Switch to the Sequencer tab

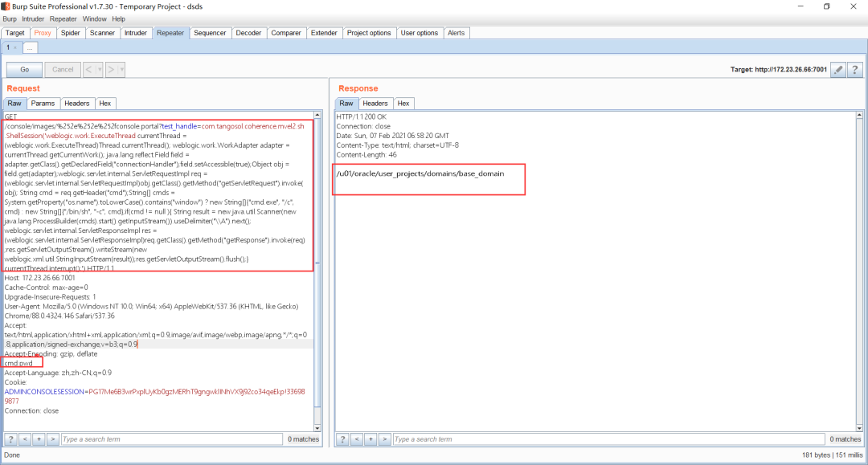[210, 33]
